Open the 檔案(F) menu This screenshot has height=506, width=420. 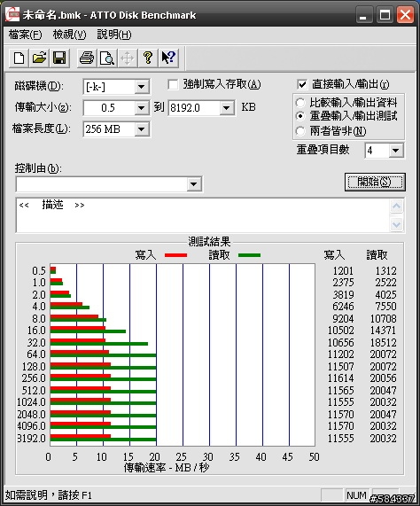tap(25, 35)
